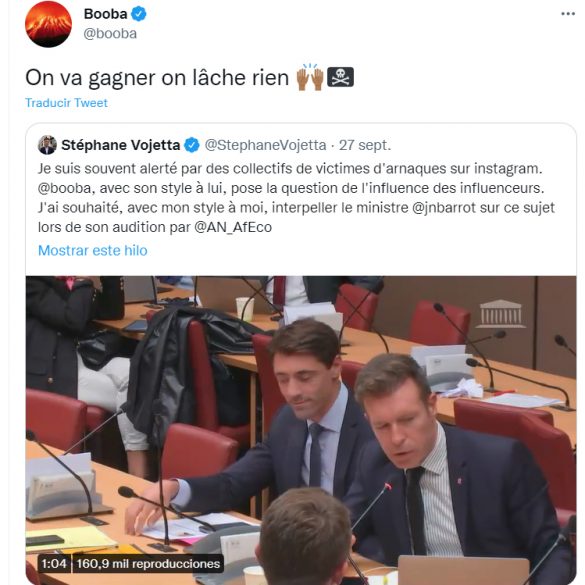This screenshot has height=585, width=585.
Task: Click the 160,9 mil reproducciones view count
Action: pos(148,563)
